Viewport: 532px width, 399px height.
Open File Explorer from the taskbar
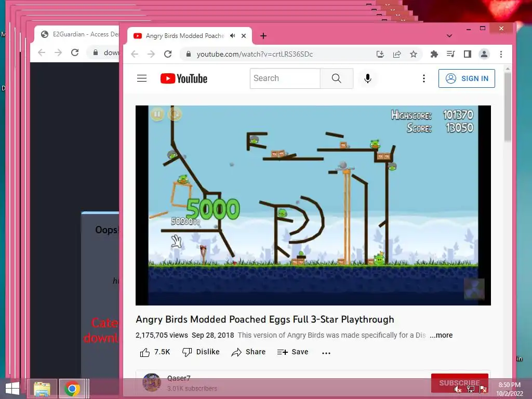pos(42,389)
